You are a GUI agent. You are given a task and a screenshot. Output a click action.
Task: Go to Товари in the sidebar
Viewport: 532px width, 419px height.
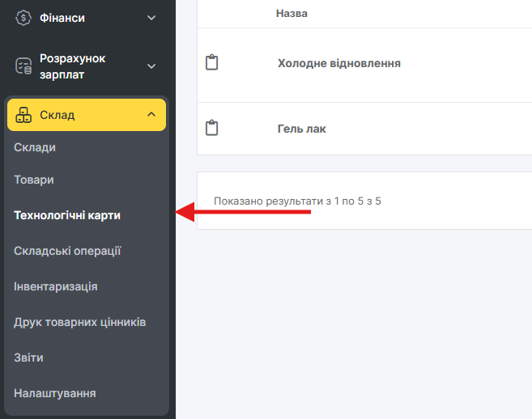[x=34, y=180]
